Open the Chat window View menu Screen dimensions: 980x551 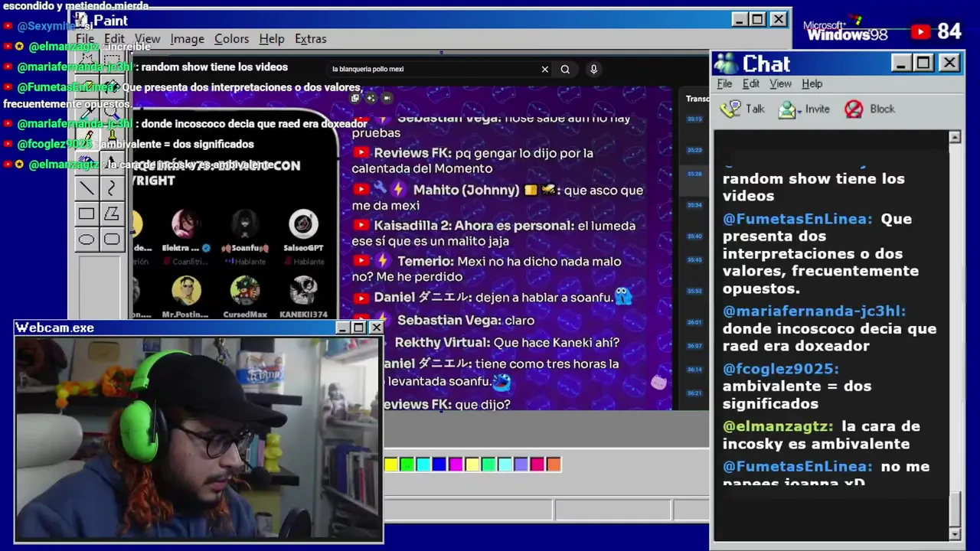(780, 83)
